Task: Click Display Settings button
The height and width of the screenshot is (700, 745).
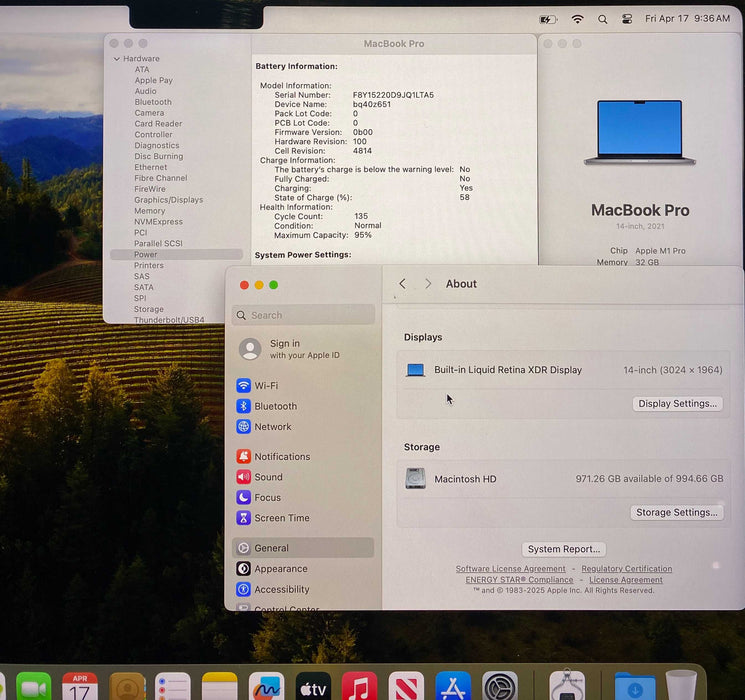Action: pyautogui.click(x=678, y=403)
